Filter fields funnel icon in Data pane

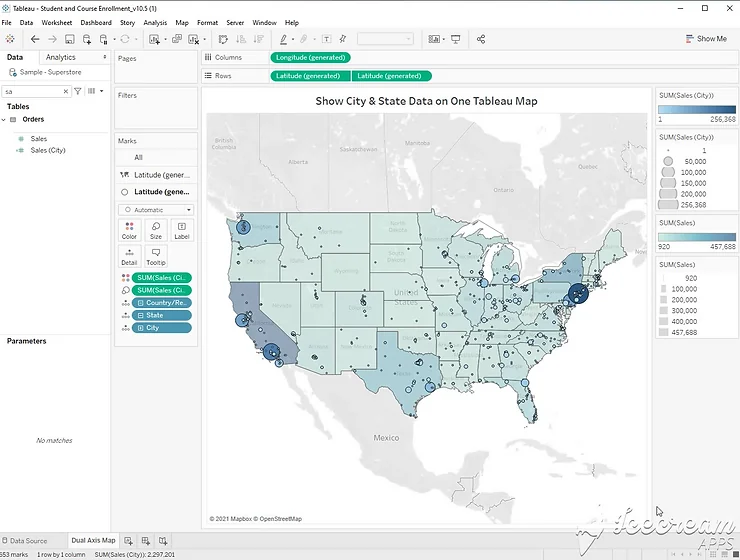pos(78,91)
